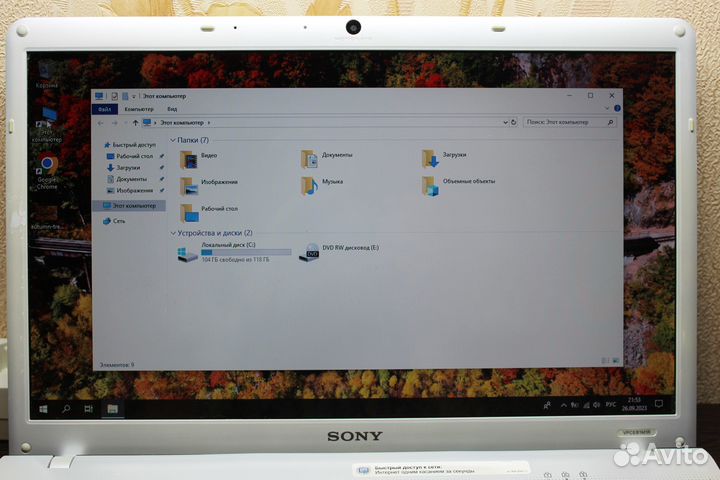Open the Объемные объекты folder
Viewport: 720px width, 480px height.
pyautogui.click(x=458, y=186)
